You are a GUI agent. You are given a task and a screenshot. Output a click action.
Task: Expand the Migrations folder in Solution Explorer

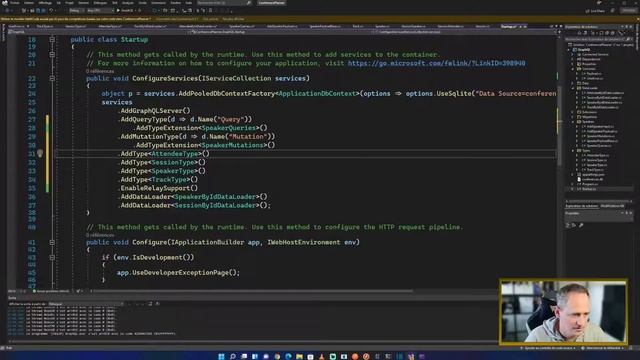tap(573, 117)
